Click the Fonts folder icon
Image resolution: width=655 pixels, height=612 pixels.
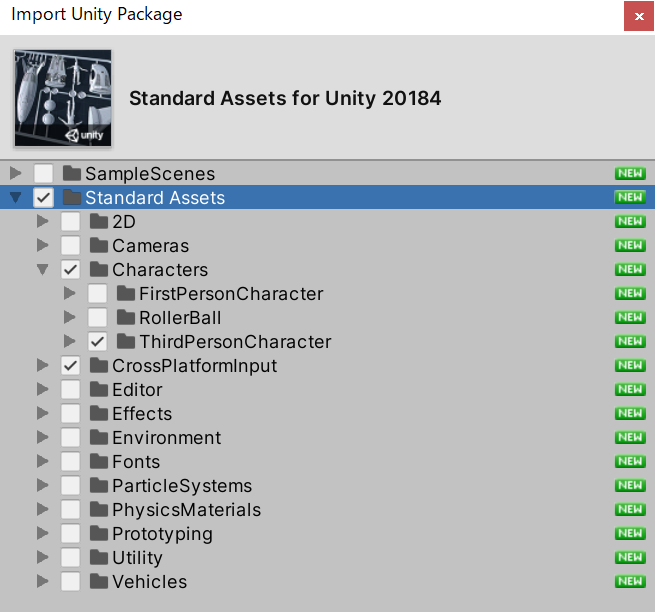(x=99, y=461)
